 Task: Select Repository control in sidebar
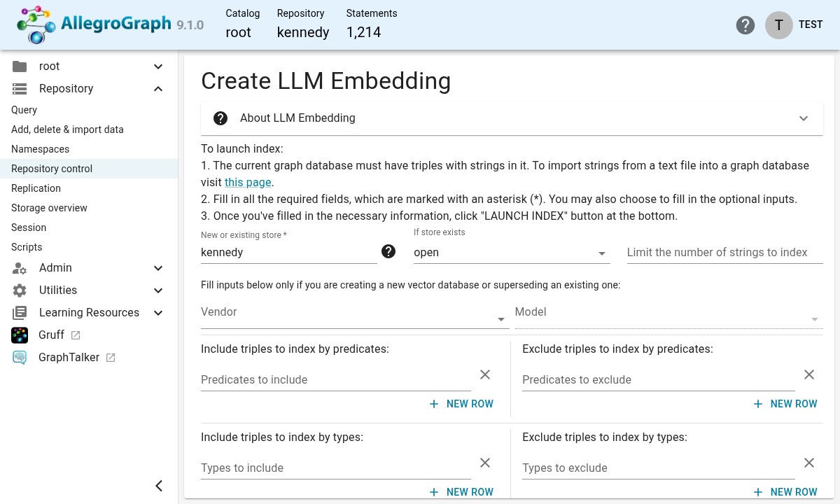point(89,169)
